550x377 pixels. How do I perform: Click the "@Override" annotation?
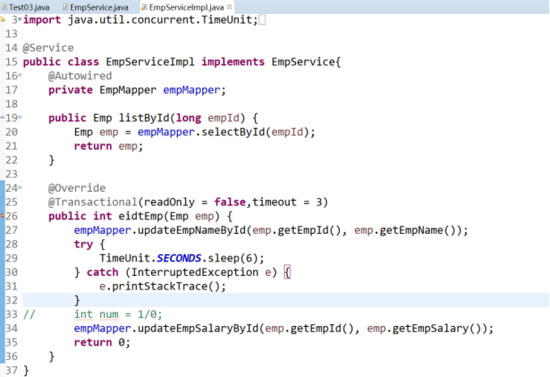[77, 188]
